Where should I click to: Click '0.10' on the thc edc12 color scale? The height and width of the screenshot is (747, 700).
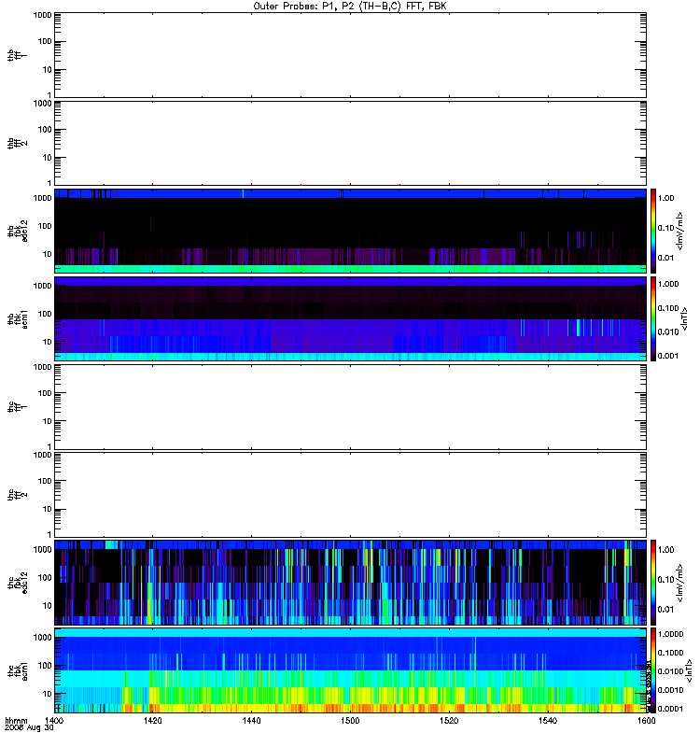click(x=665, y=579)
